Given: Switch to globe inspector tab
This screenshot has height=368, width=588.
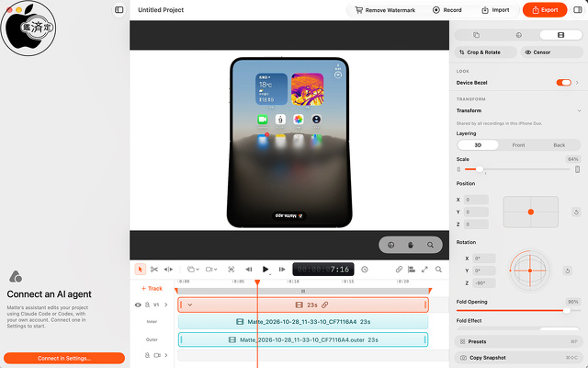Looking at the screenshot, I should (x=518, y=35).
